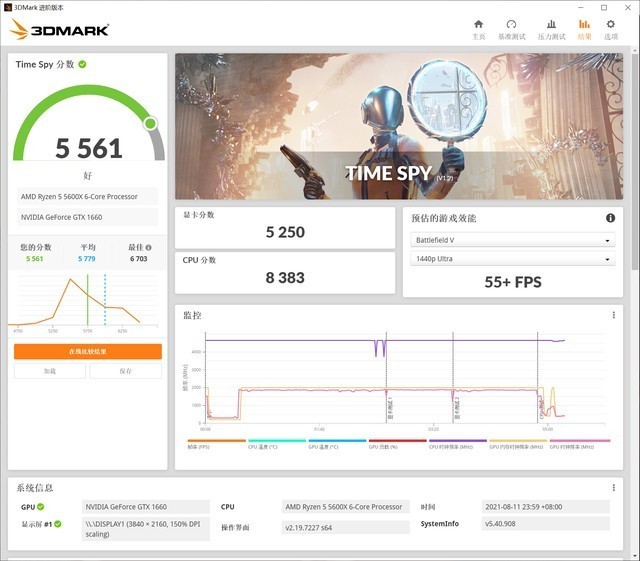The height and width of the screenshot is (561, 640).
Task: Click the Time Spy score validity checkmark
Action: pos(82,64)
